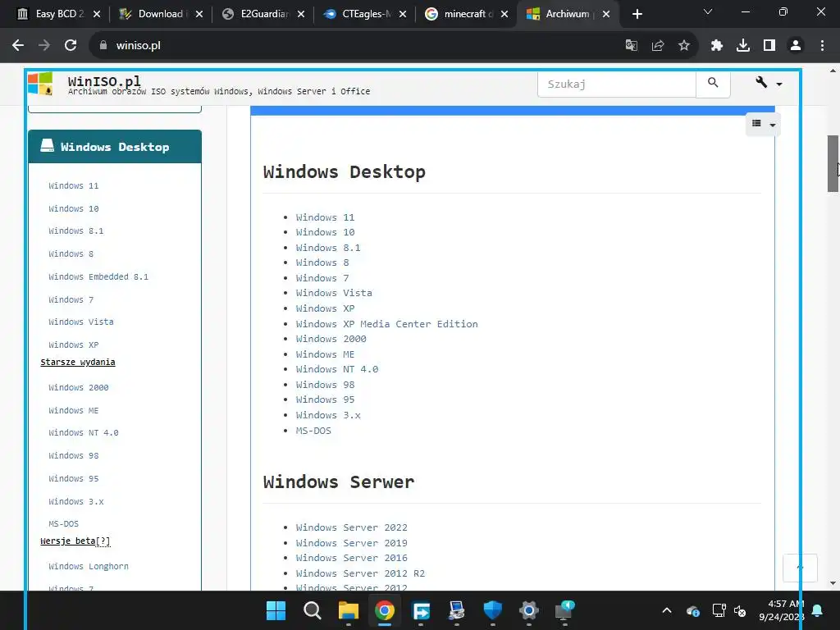The image size is (840, 630).
Task: Open Windows Vista link in main list
Action: [334, 293]
